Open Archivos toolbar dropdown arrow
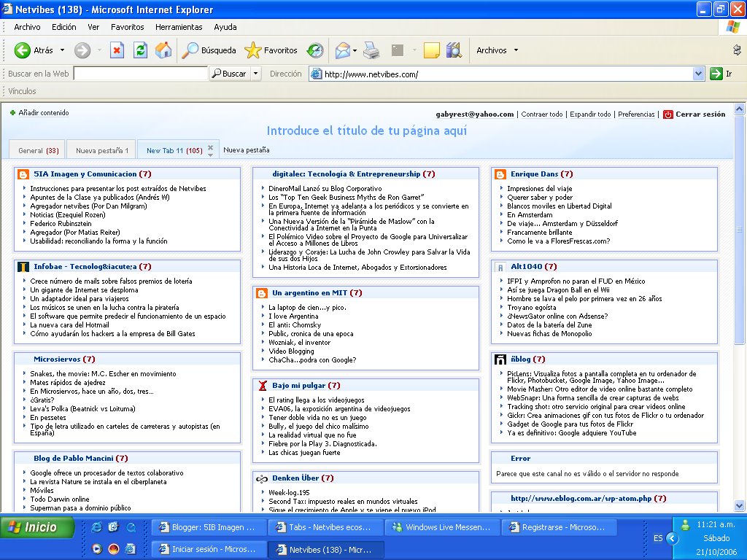Viewport: 747px width, 560px height. [516, 50]
